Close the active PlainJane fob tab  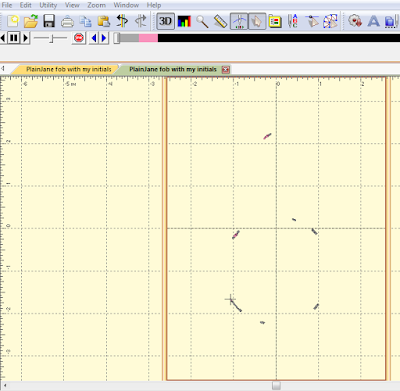[226, 69]
